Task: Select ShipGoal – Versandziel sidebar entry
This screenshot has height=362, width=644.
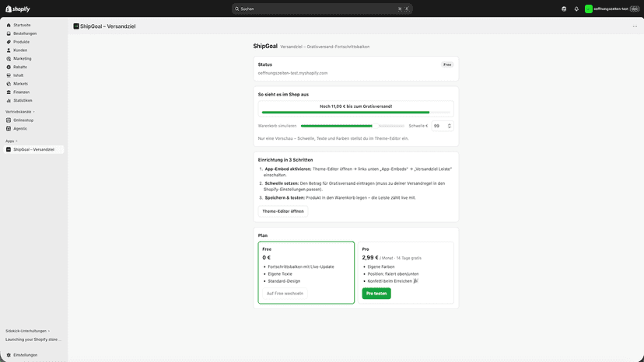Action: pyautogui.click(x=33, y=149)
